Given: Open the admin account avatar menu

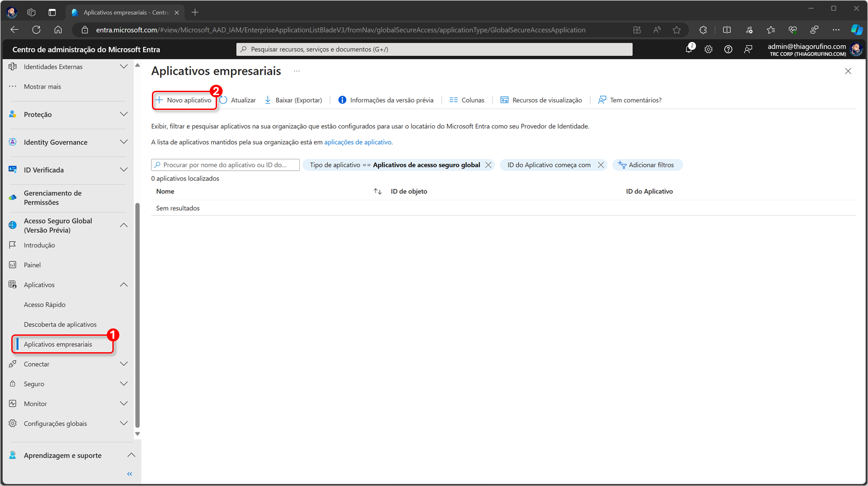Looking at the screenshot, I should tap(856, 50).
